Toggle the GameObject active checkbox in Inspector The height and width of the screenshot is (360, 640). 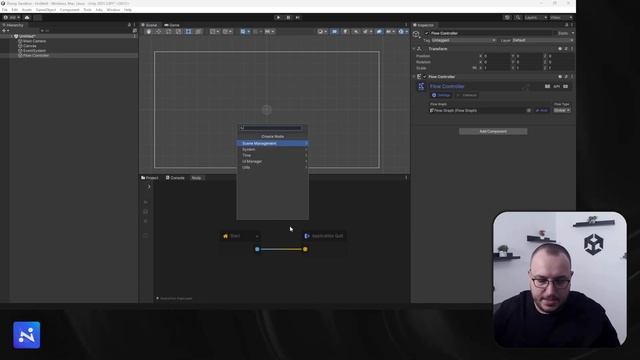pyautogui.click(x=427, y=33)
